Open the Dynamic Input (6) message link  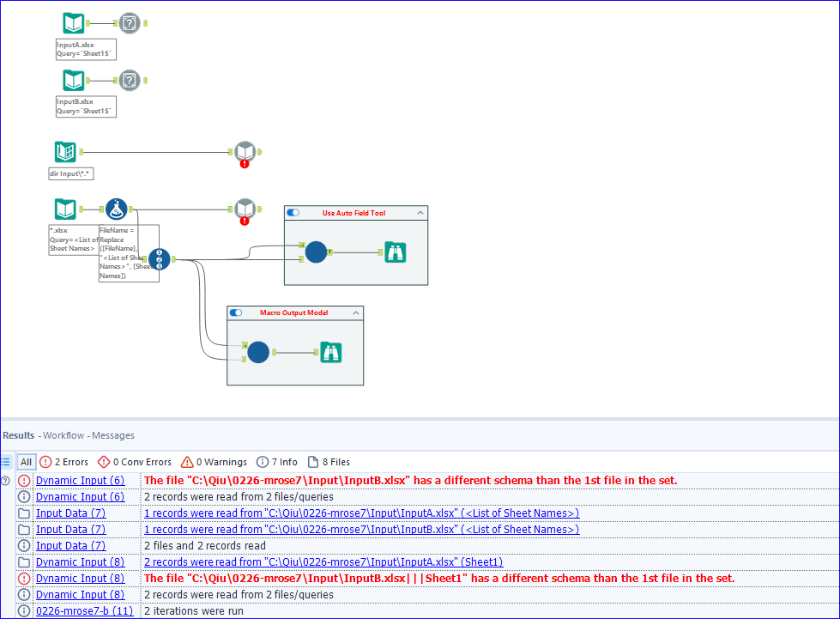80,480
